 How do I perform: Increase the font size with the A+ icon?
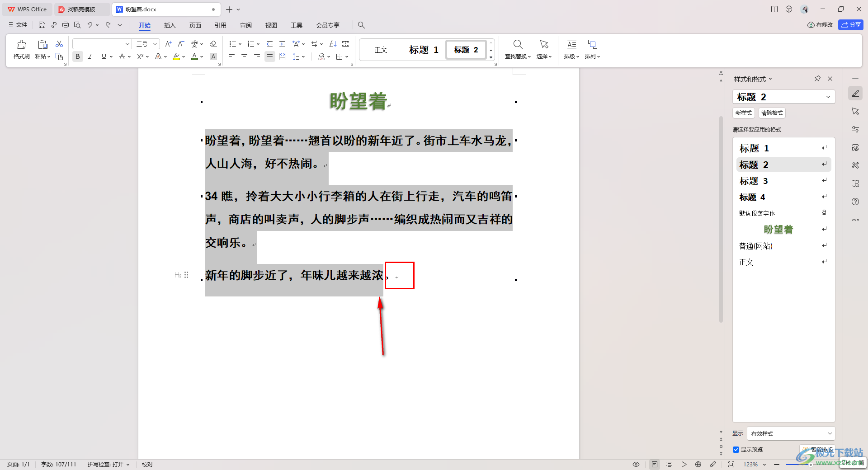tap(168, 44)
